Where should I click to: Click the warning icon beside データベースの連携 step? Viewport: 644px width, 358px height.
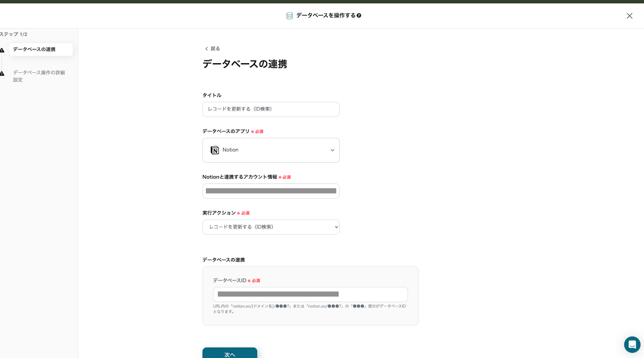click(x=2, y=50)
